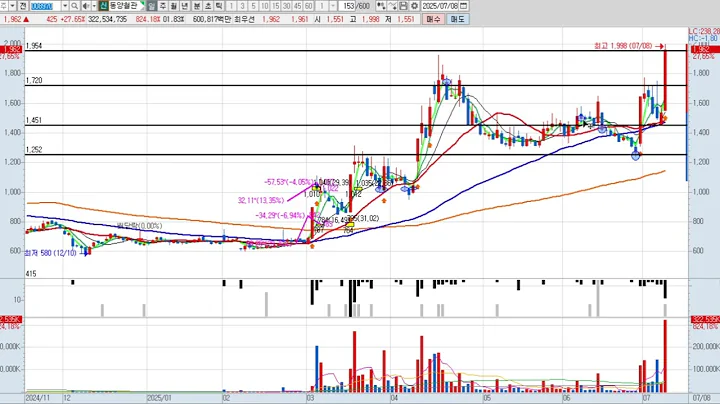Choose the 10 interval button
Image resolution: width=720 pixels, height=404 pixels.
(264, 6)
